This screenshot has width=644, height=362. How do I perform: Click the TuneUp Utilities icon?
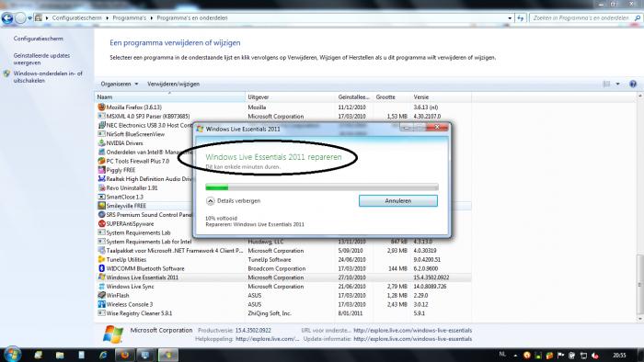101,259
